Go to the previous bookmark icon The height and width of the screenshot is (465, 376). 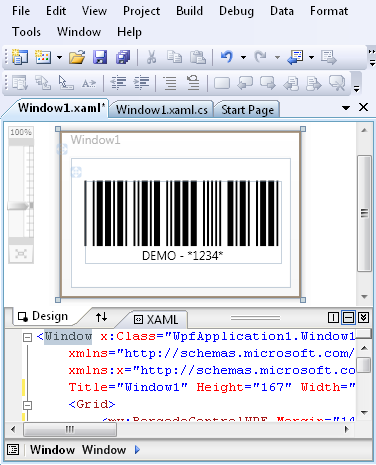245,83
